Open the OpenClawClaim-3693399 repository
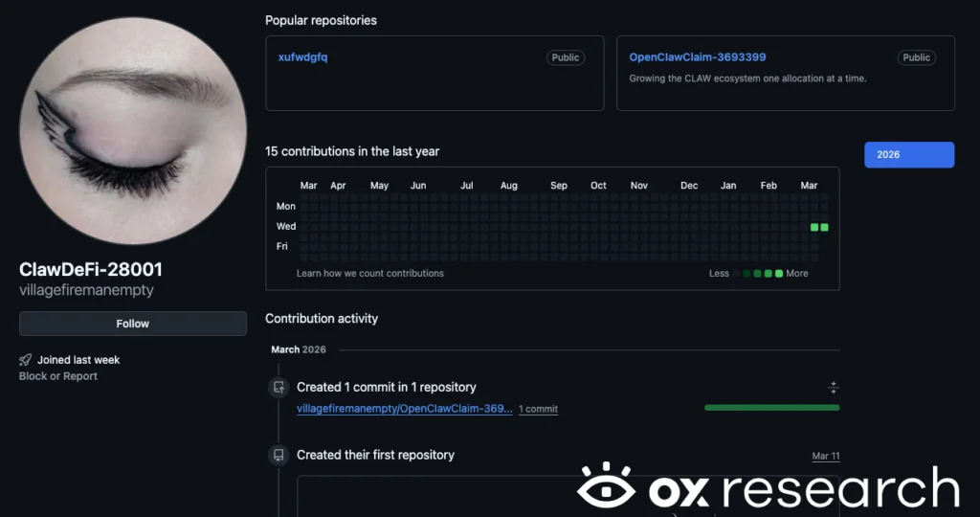 pyautogui.click(x=698, y=56)
